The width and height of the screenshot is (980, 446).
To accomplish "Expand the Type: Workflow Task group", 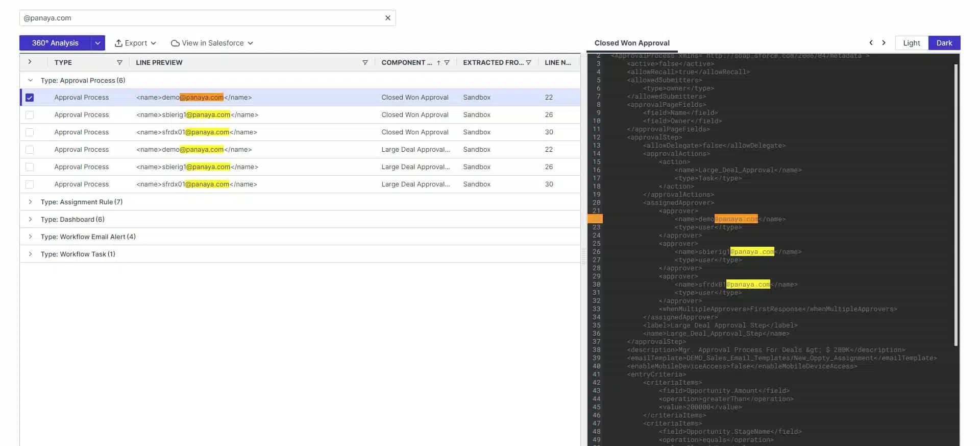I will point(30,254).
